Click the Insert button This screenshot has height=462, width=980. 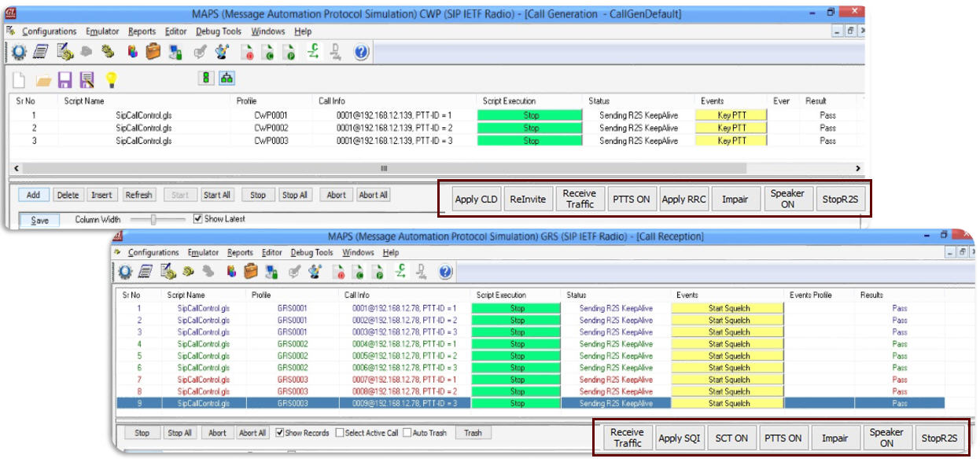101,195
